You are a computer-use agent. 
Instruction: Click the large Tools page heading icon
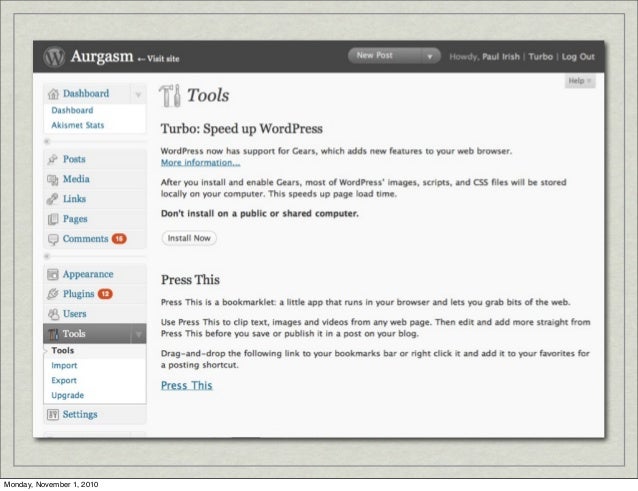click(170, 96)
